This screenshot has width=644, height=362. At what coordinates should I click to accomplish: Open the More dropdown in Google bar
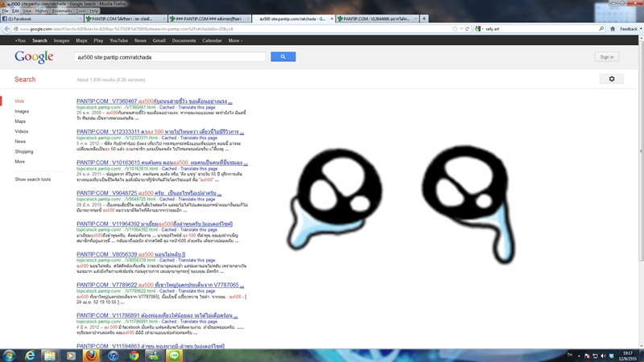point(235,41)
